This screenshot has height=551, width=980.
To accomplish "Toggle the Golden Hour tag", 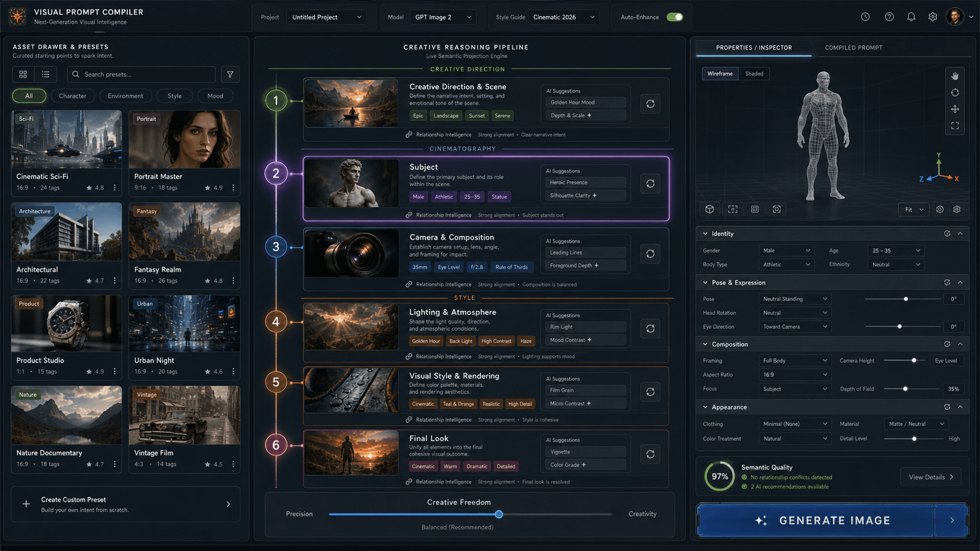I will click(x=426, y=341).
